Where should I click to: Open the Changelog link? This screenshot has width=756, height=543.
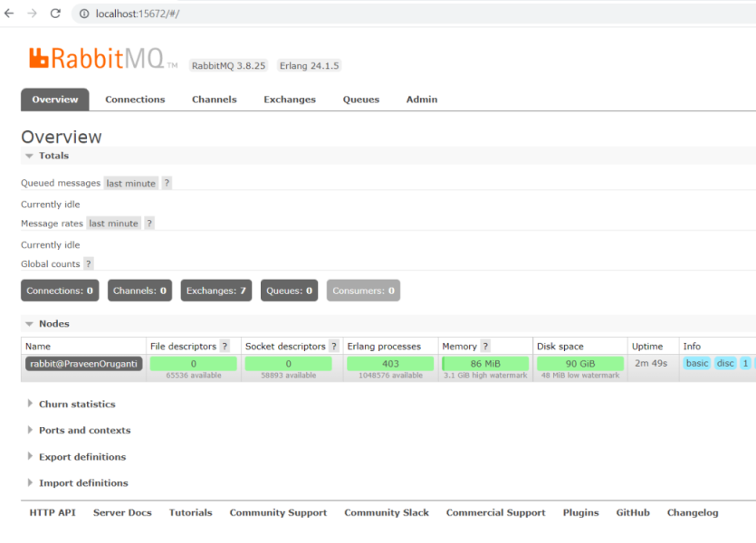[693, 512]
